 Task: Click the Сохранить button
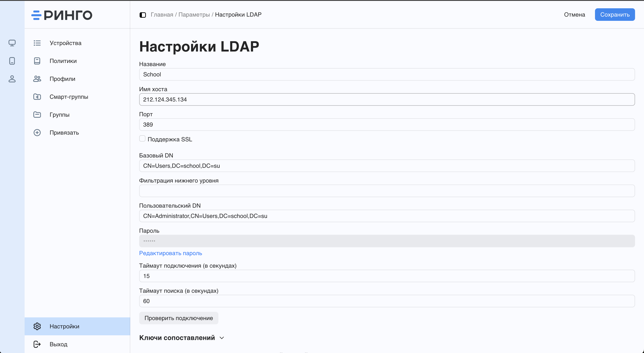pos(614,15)
